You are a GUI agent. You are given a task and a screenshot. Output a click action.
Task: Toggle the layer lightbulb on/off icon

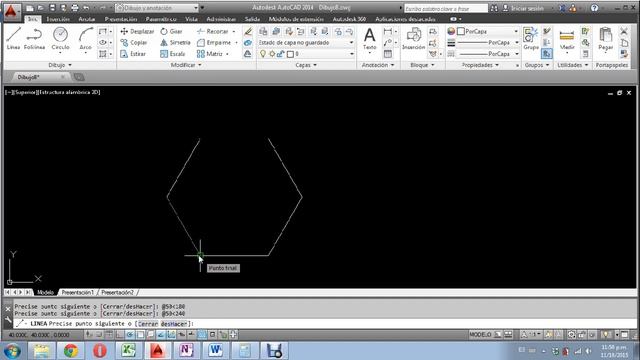tap(263, 54)
